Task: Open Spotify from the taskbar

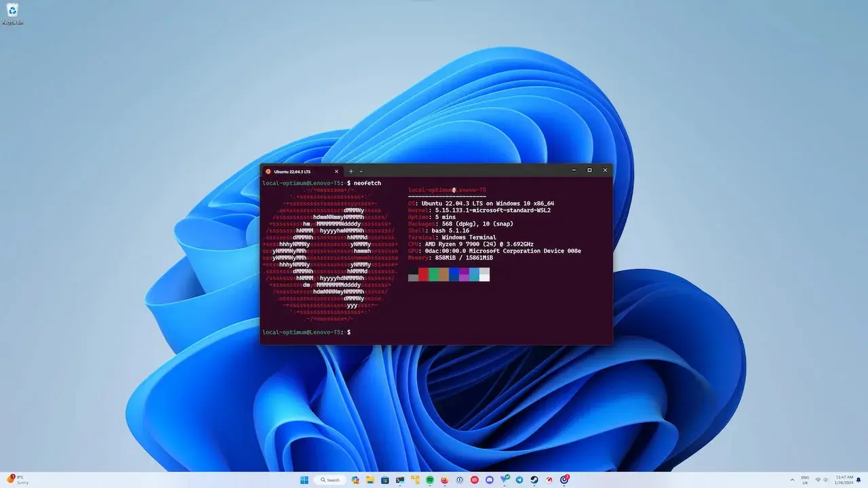Action: pyautogui.click(x=429, y=480)
